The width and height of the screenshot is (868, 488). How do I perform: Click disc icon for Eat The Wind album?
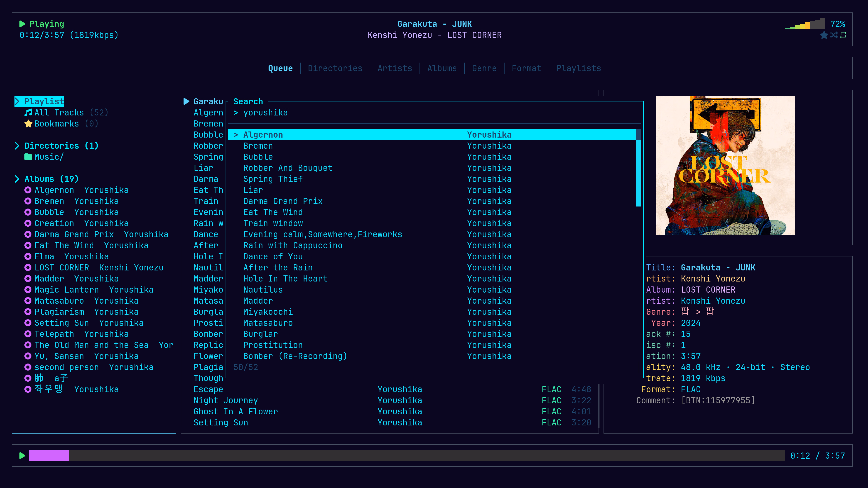[28, 246]
